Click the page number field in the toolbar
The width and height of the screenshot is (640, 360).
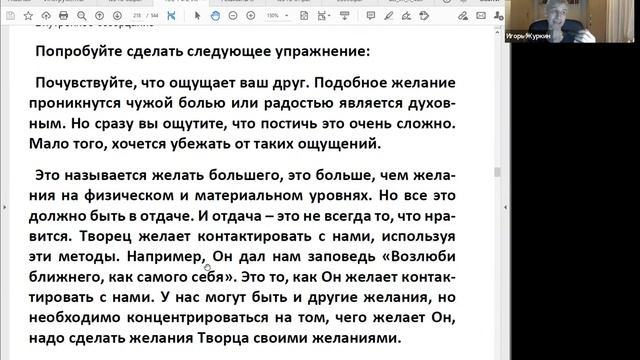pos(137,16)
